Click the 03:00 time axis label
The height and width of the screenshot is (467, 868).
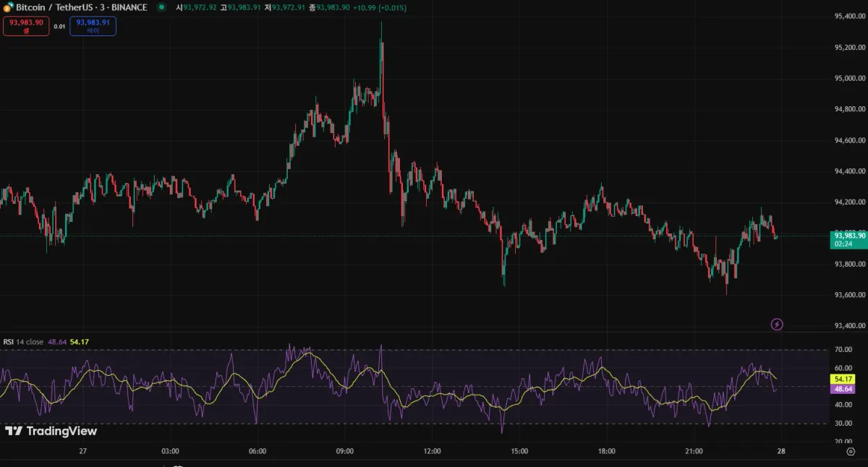170,451
